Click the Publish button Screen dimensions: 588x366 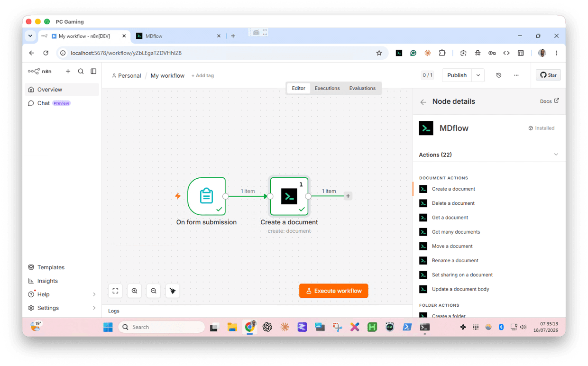457,75
